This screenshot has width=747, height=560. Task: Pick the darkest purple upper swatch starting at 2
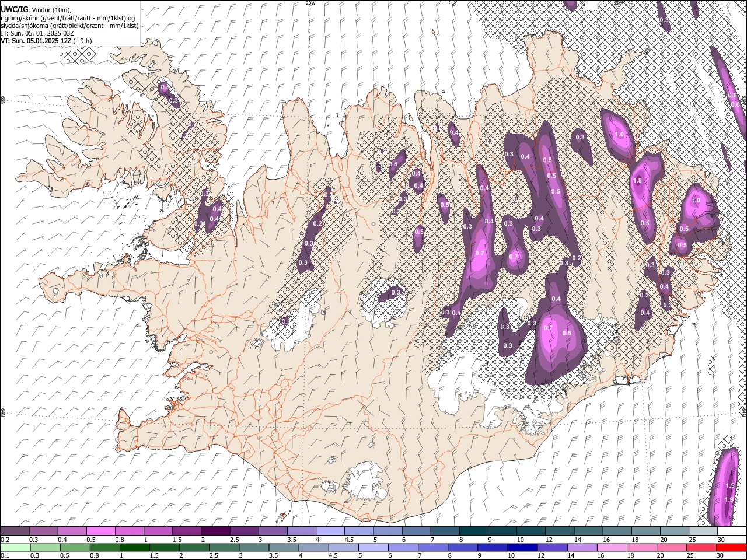[215, 531]
